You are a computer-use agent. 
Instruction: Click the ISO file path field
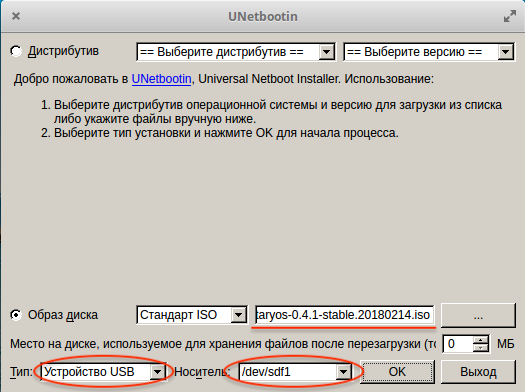pos(344,315)
